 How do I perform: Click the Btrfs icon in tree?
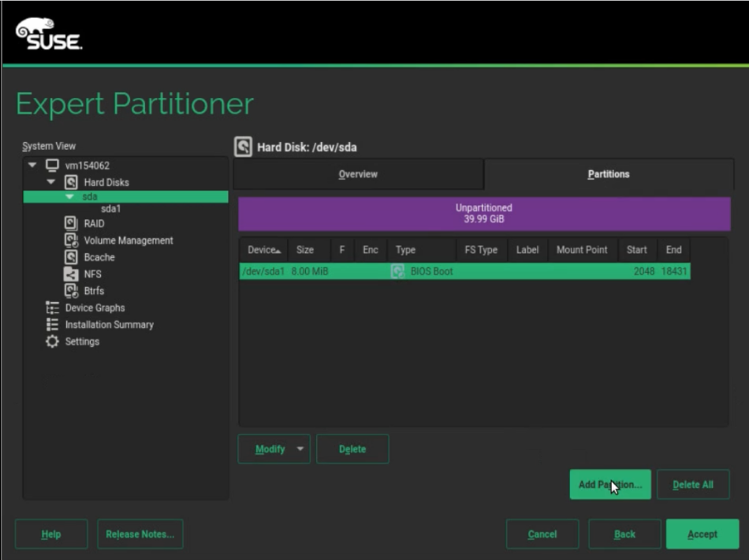(x=71, y=291)
